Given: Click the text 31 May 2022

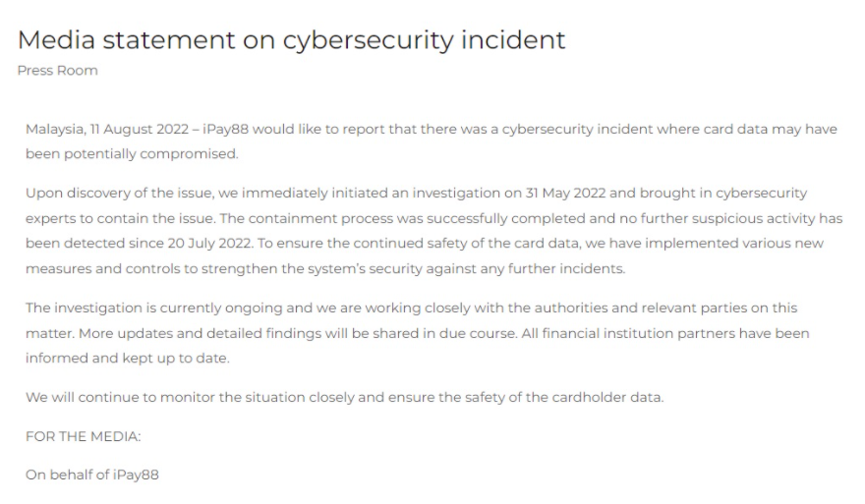Looking at the screenshot, I should pyautogui.click(x=565, y=193).
